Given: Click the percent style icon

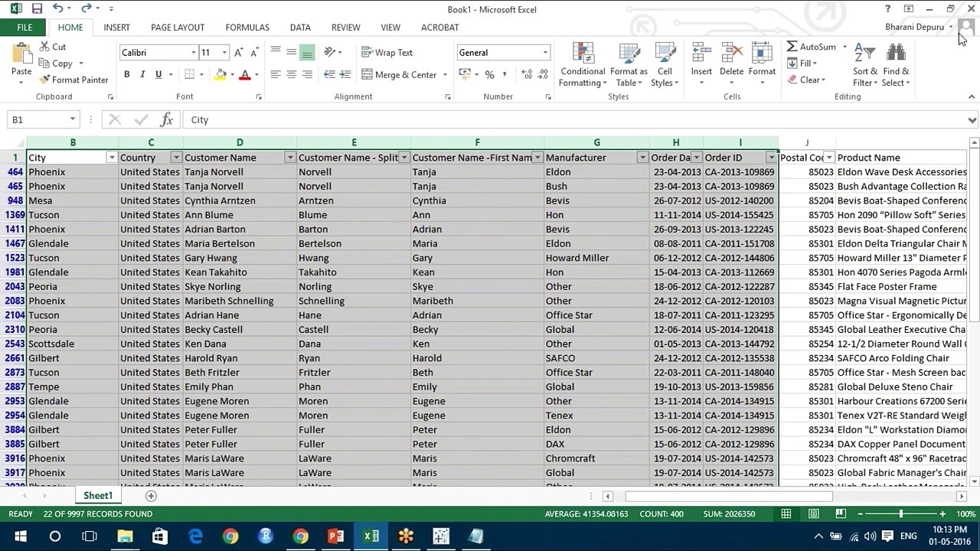Looking at the screenshot, I should pyautogui.click(x=489, y=74).
